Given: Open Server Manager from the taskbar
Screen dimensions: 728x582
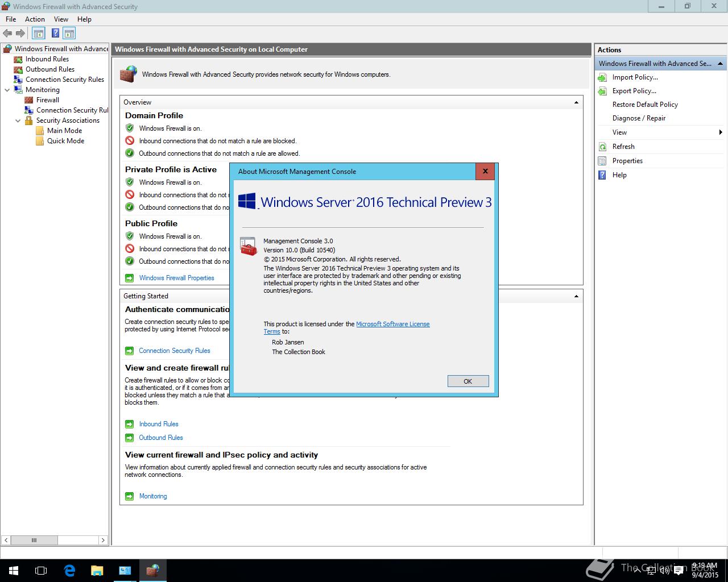Looking at the screenshot, I should 125,571.
